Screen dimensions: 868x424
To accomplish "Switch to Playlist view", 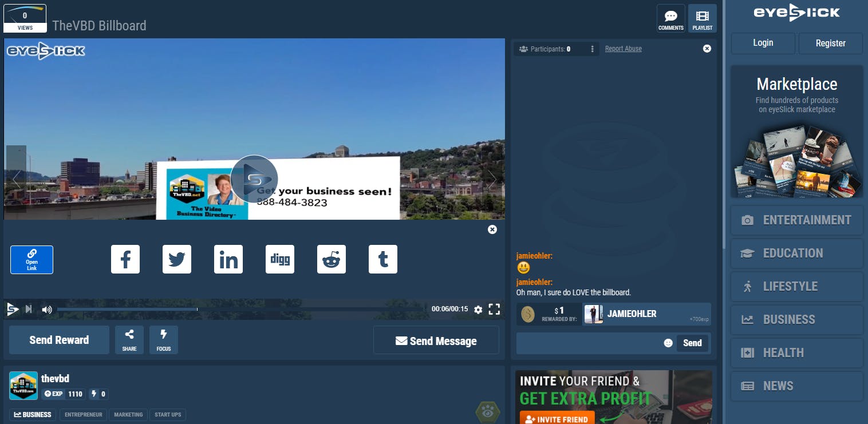I will (x=702, y=19).
